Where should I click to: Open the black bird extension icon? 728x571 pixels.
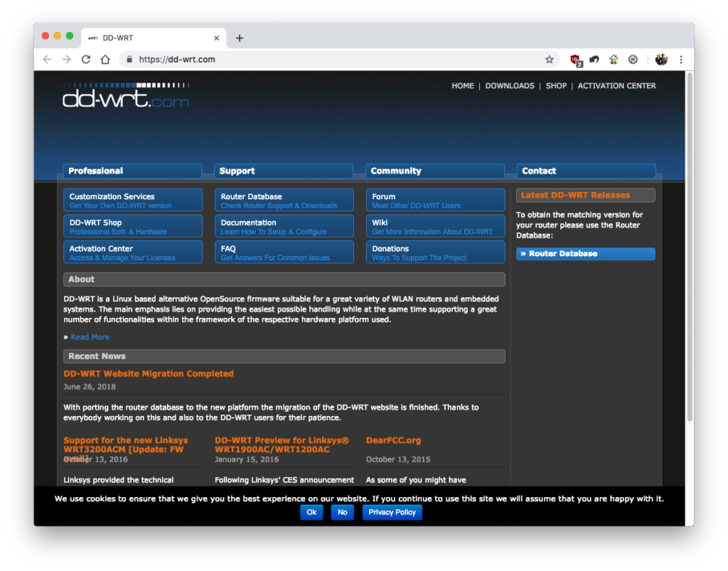[x=594, y=60]
